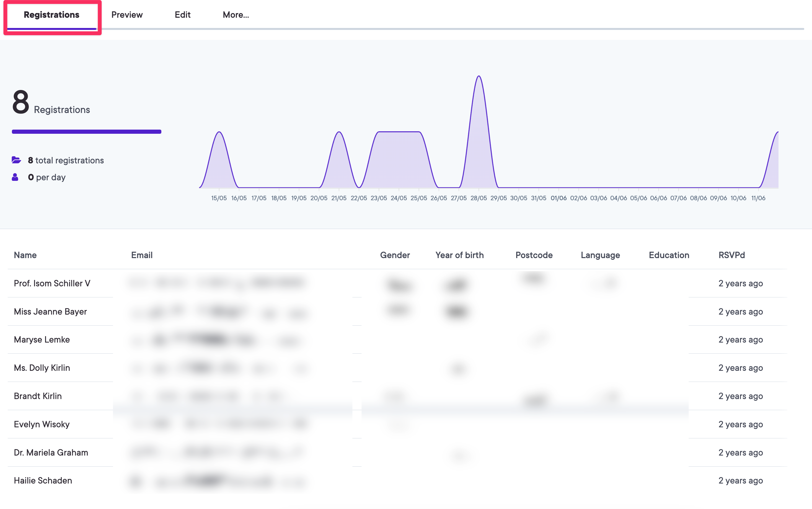Expand the More... menu
This screenshot has width=812, height=509.
point(236,14)
